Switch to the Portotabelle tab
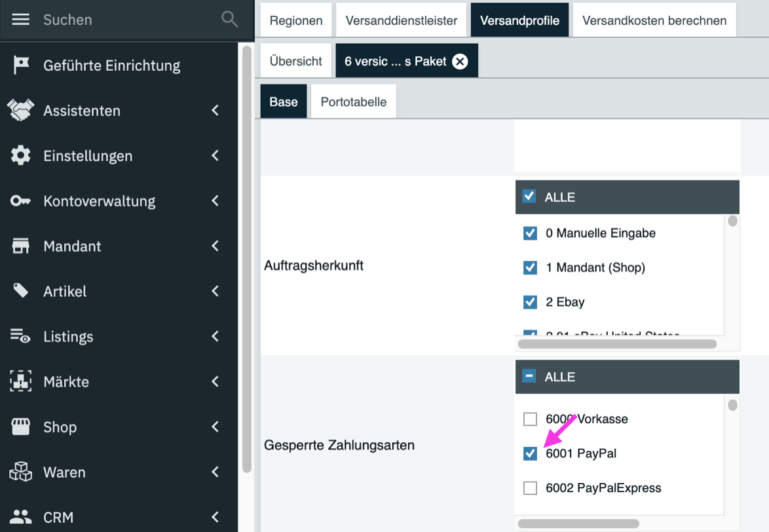 coord(354,102)
